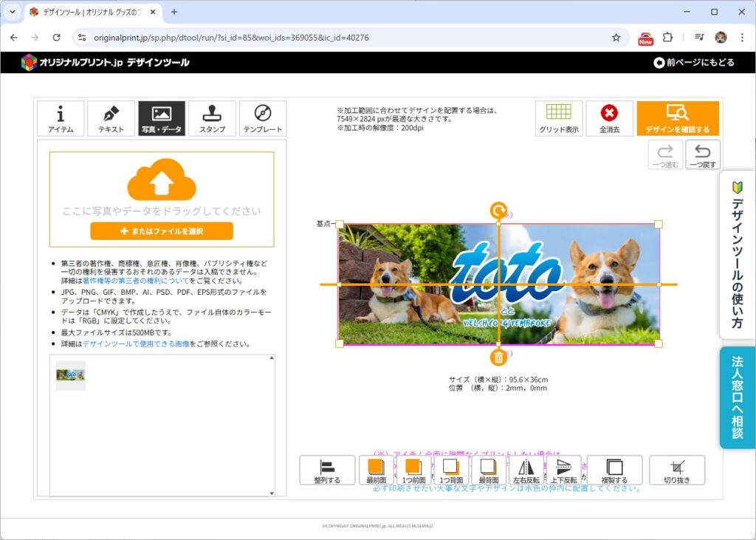The height and width of the screenshot is (540, 756).
Task: Delete image using orange trash icon
Action: coord(498,358)
